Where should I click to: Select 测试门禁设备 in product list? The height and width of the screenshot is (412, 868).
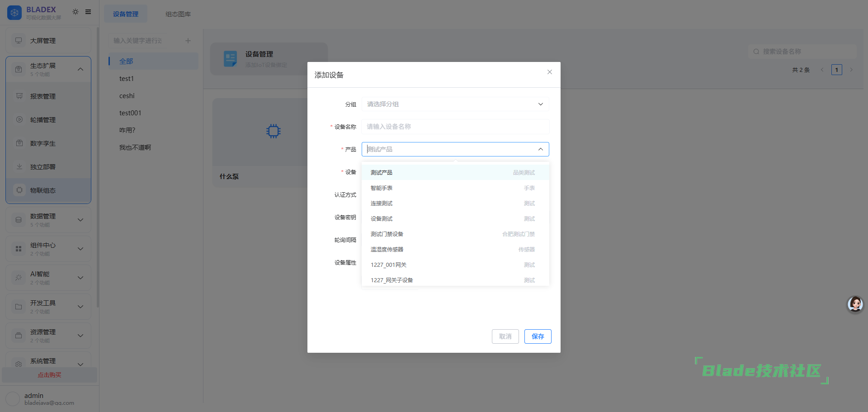455,234
